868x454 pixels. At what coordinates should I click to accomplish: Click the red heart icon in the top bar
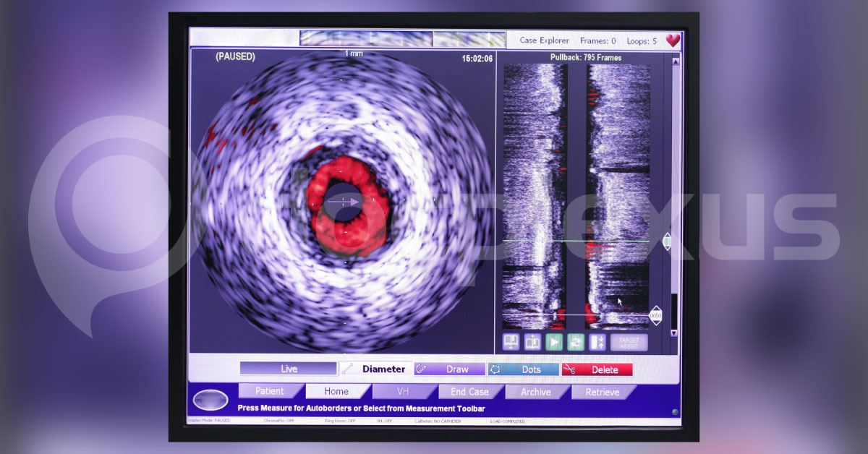[673, 40]
